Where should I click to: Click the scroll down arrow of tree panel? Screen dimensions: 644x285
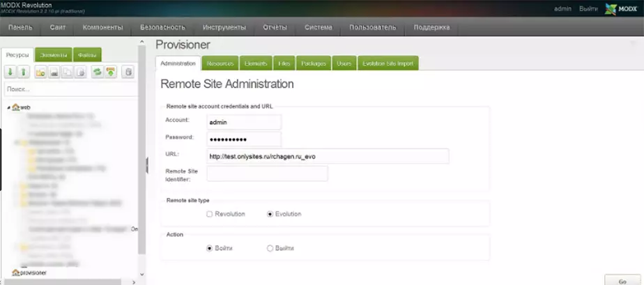click(x=142, y=274)
